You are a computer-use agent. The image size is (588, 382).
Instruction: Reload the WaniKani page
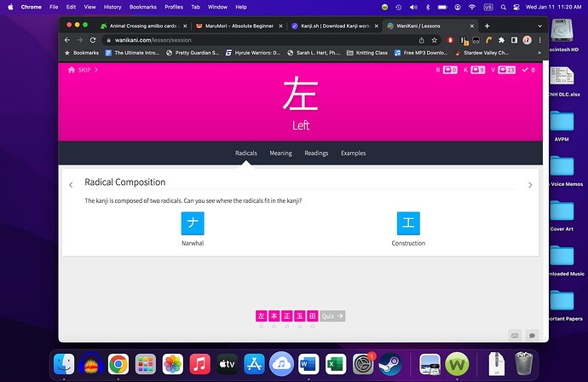pyautogui.click(x=93, y=40)
